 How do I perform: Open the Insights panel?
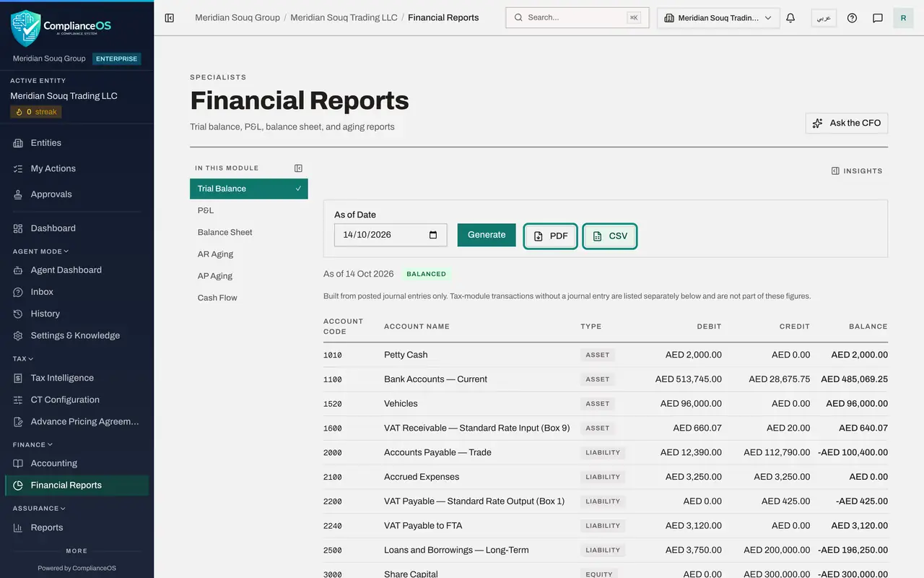(x=857, y=171)
